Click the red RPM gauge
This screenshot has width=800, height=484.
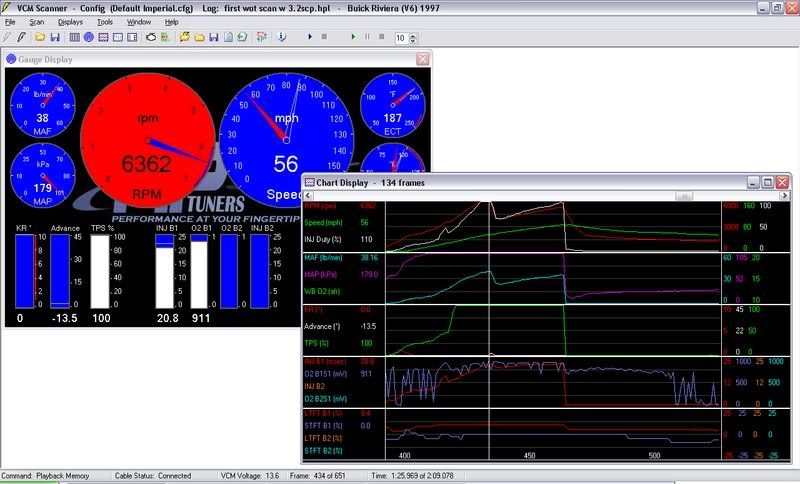coord(148,140)
